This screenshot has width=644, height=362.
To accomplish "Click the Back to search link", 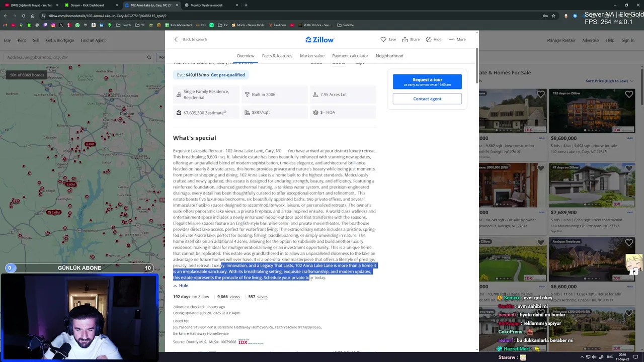I will (195, 39).
